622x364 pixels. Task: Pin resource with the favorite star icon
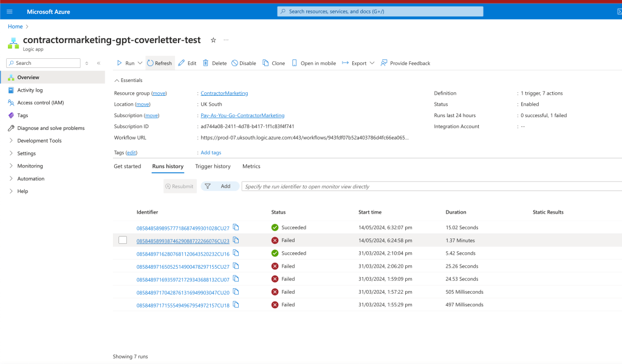pyautogui.click(x=213, y=40)
